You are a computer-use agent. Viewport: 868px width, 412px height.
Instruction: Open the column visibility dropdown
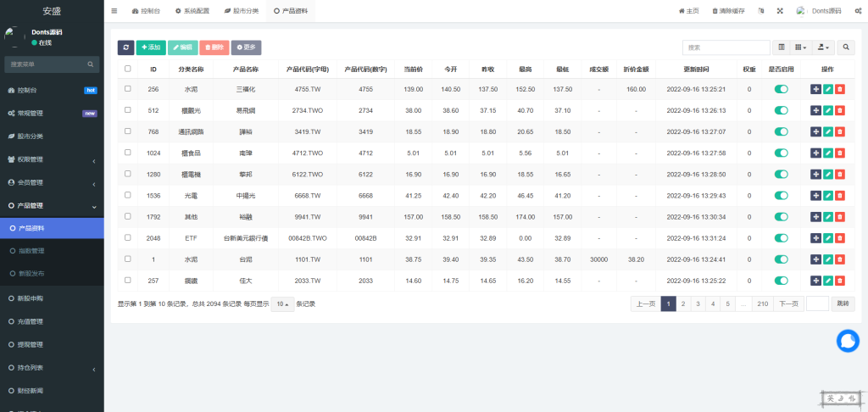(801, 47)
